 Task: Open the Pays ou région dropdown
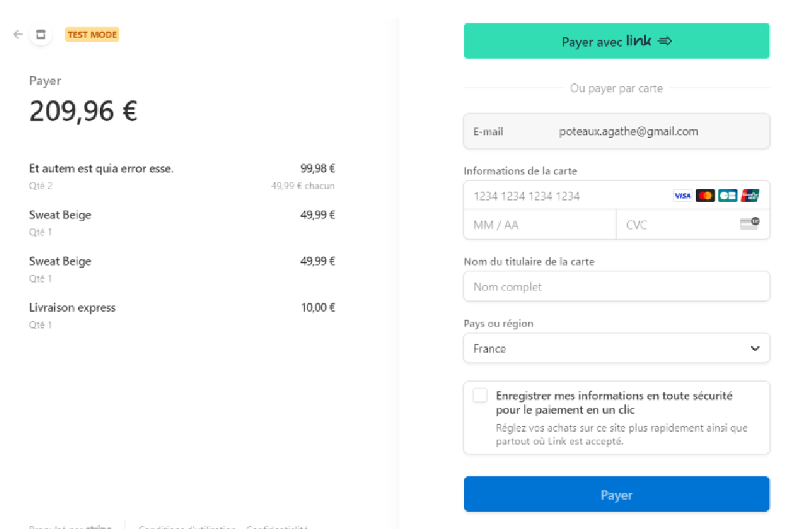[x=617, y=348]
